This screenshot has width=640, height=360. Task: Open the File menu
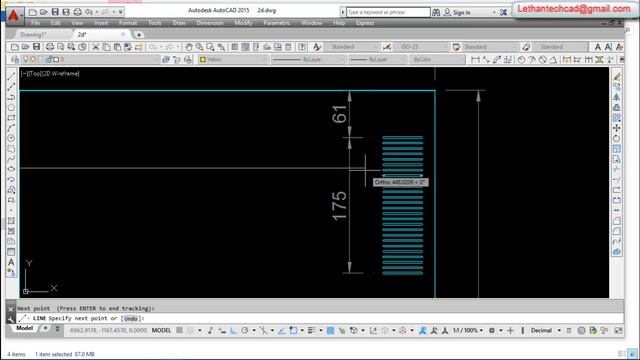point(36,23)
